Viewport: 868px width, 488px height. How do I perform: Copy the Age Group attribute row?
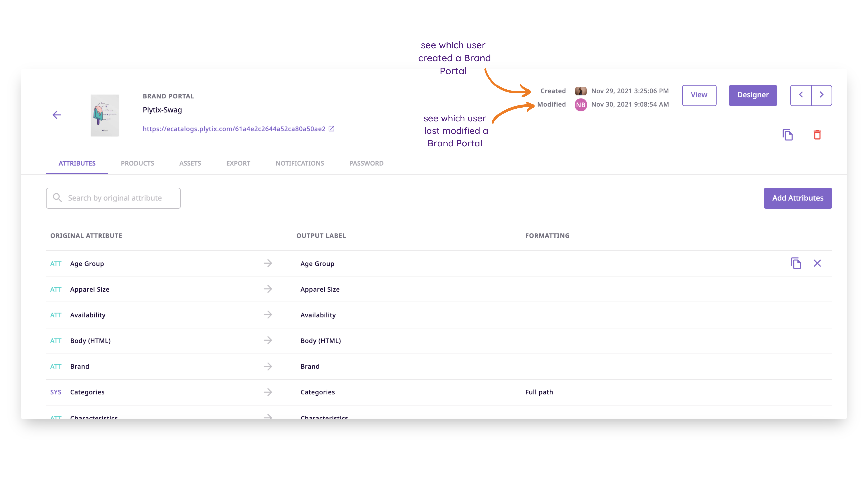point(796,263)
